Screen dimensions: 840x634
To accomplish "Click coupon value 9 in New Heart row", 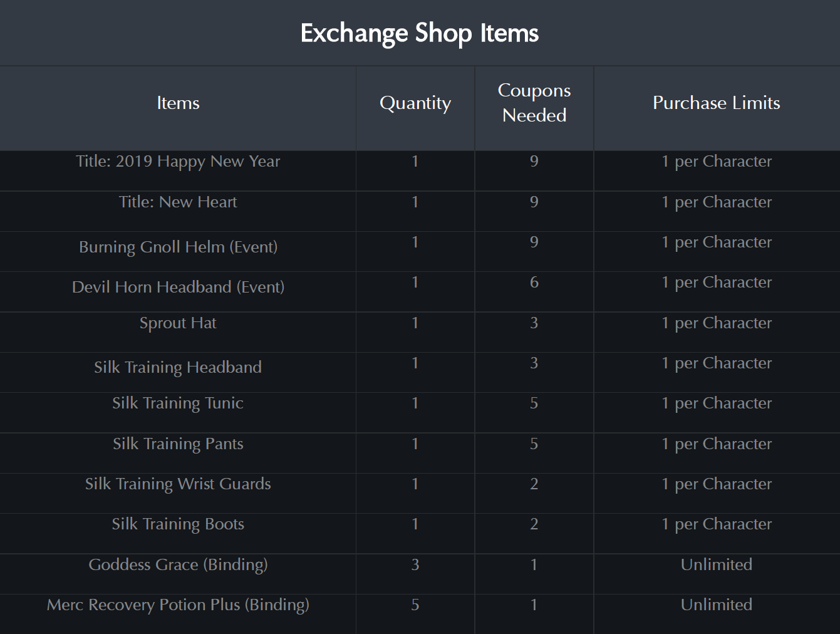I will click(534, 202).
